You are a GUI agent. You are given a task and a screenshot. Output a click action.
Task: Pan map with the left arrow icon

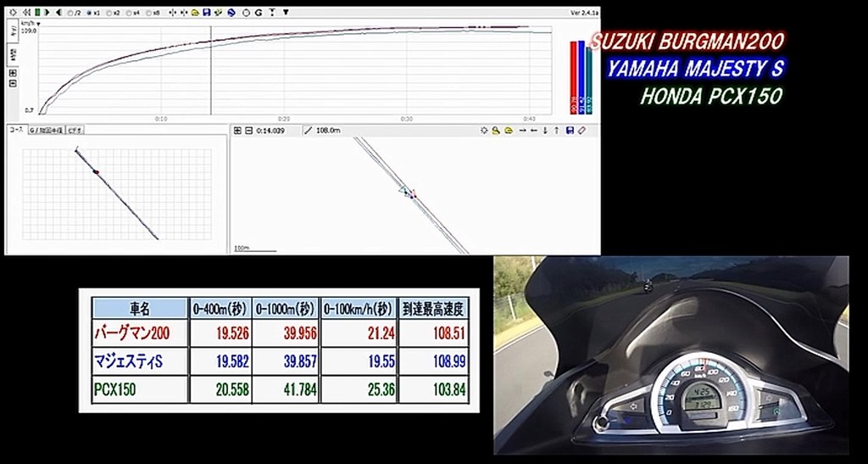pyautogui.click(x=534, y=131)
